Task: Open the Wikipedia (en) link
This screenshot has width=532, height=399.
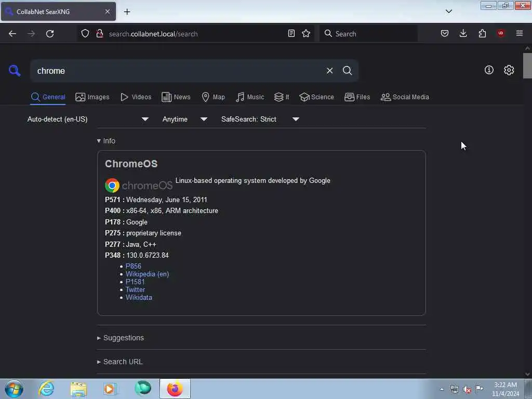Action: click(147, 274)
